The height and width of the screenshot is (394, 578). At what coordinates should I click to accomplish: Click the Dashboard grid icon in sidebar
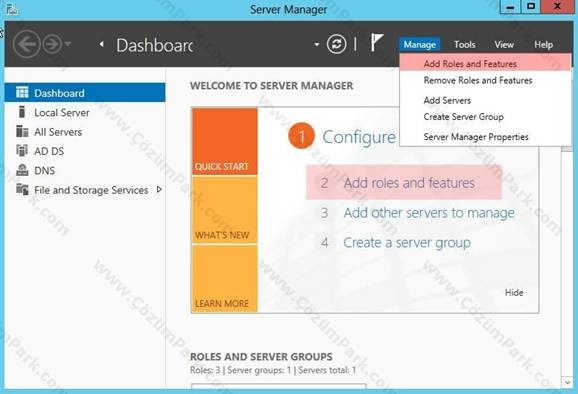(22, 93)
